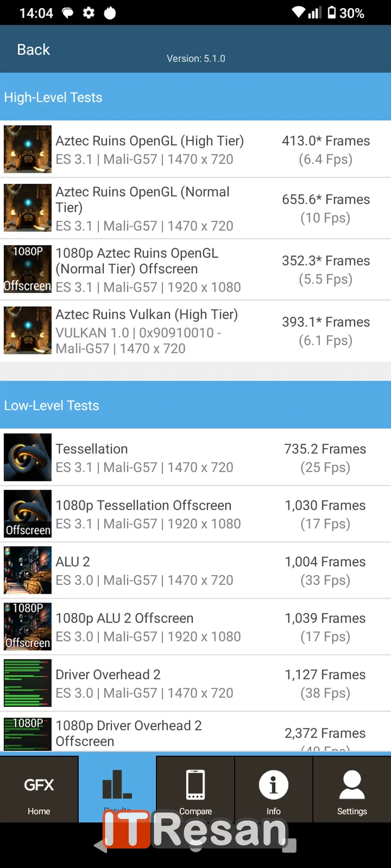
Task: Tap the Back button
Action: coord(33,50)
